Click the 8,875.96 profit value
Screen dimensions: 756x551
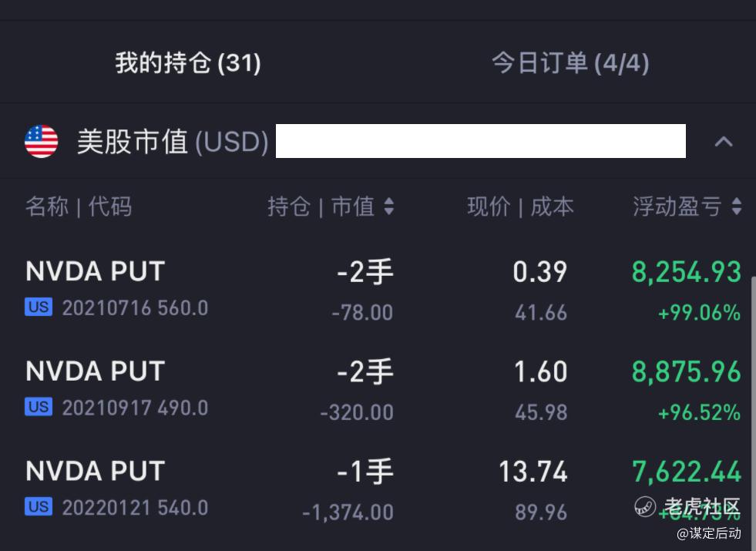tap(687, 371)
